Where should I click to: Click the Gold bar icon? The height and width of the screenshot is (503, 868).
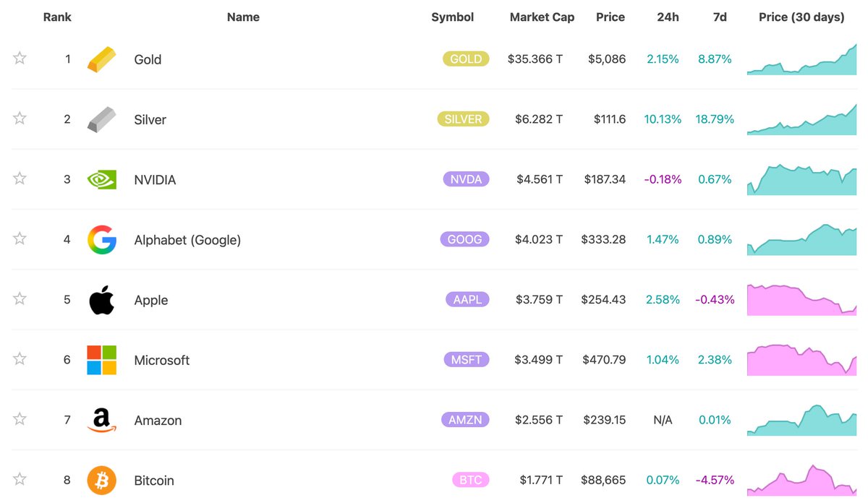pos(101,59)
